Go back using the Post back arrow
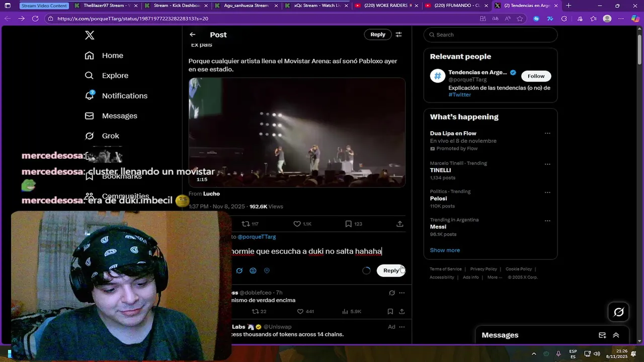This screenshot has width=644, height=362. point(192,35)
